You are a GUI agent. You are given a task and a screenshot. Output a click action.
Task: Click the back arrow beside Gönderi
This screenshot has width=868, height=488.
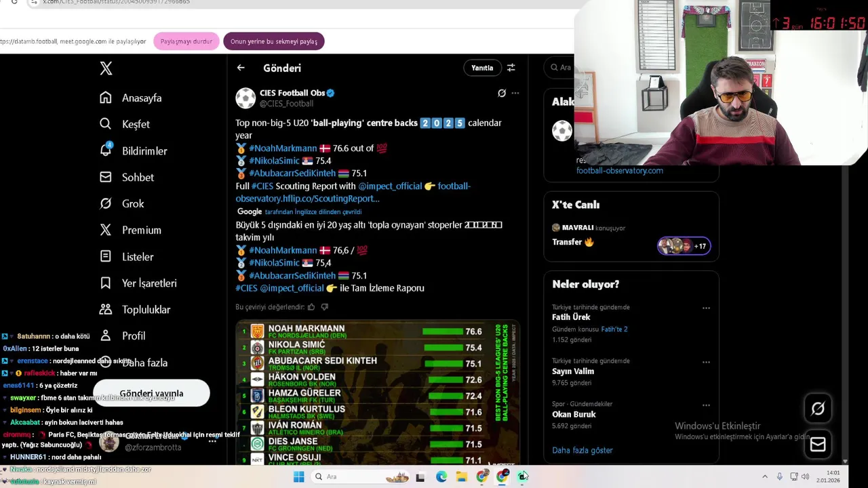point(241,68)
